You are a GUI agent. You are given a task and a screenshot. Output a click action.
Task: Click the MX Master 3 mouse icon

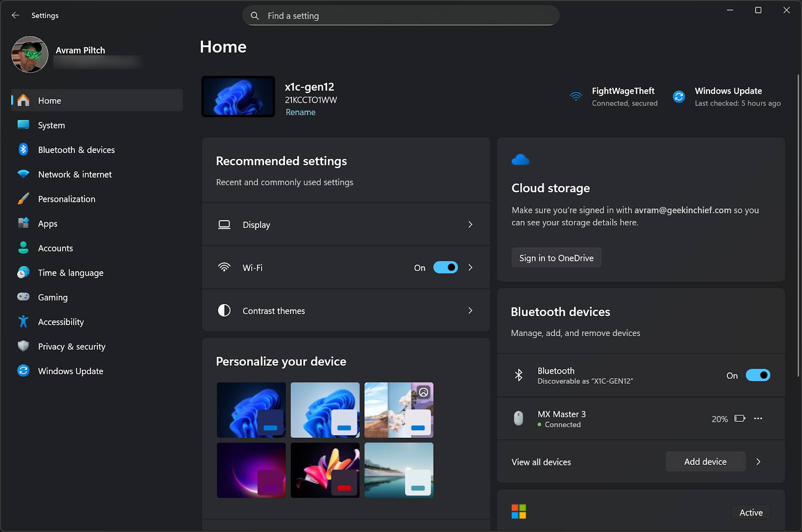(x=519, y=418)
